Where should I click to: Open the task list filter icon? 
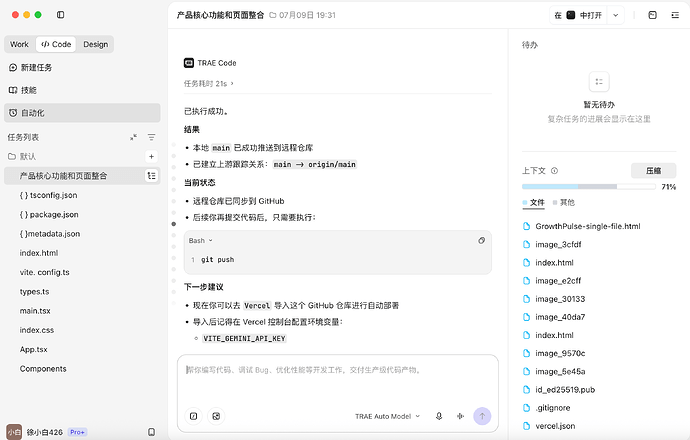[151, 137]
